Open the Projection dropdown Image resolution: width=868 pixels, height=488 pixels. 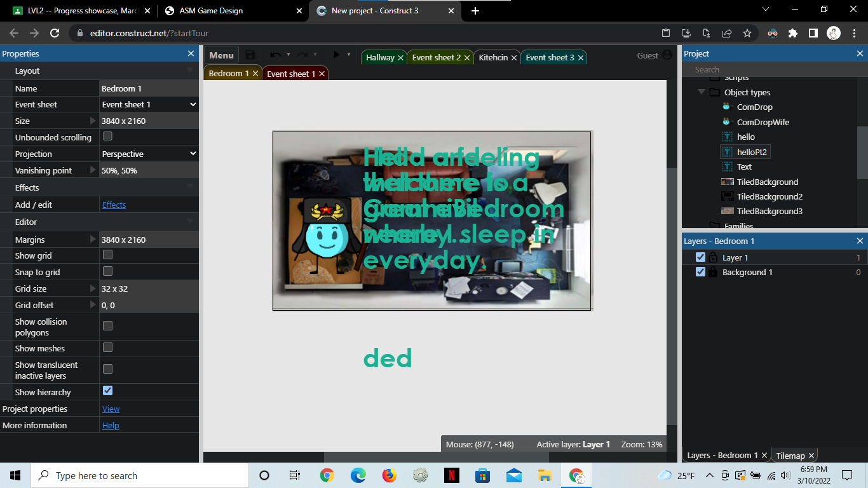[149, 154]
